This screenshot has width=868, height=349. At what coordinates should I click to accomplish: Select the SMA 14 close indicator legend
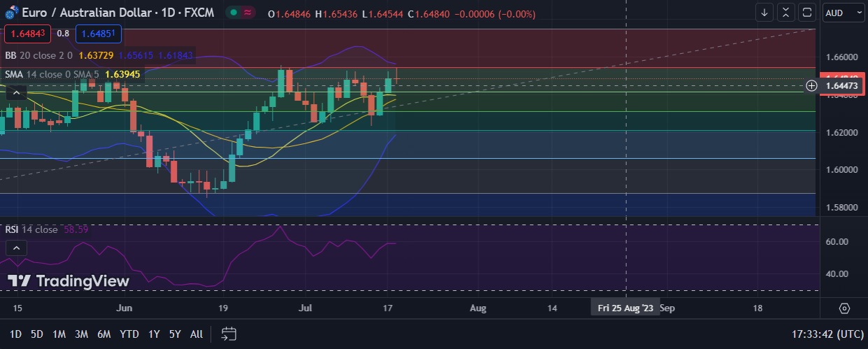(x=52, y=73)
